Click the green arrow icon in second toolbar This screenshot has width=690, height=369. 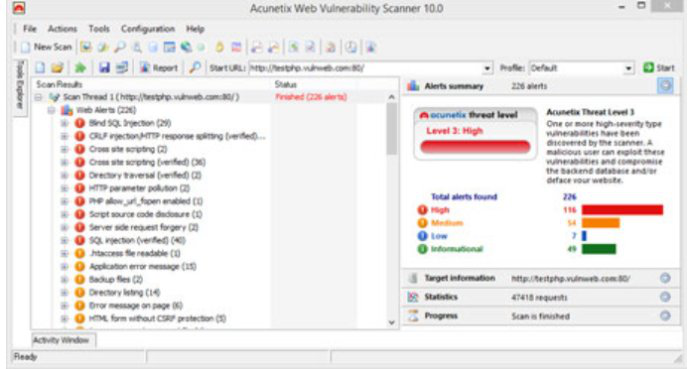80,68
